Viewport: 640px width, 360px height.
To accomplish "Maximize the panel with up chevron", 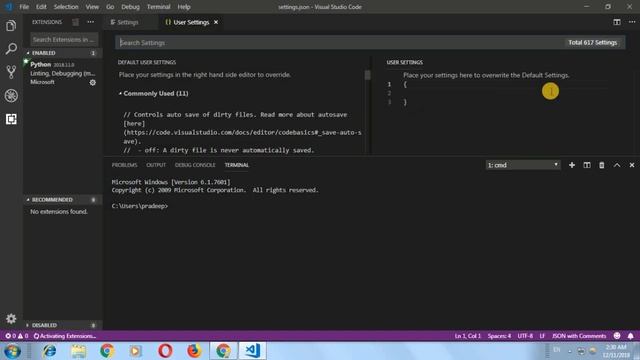I will [x=617, y=165].
